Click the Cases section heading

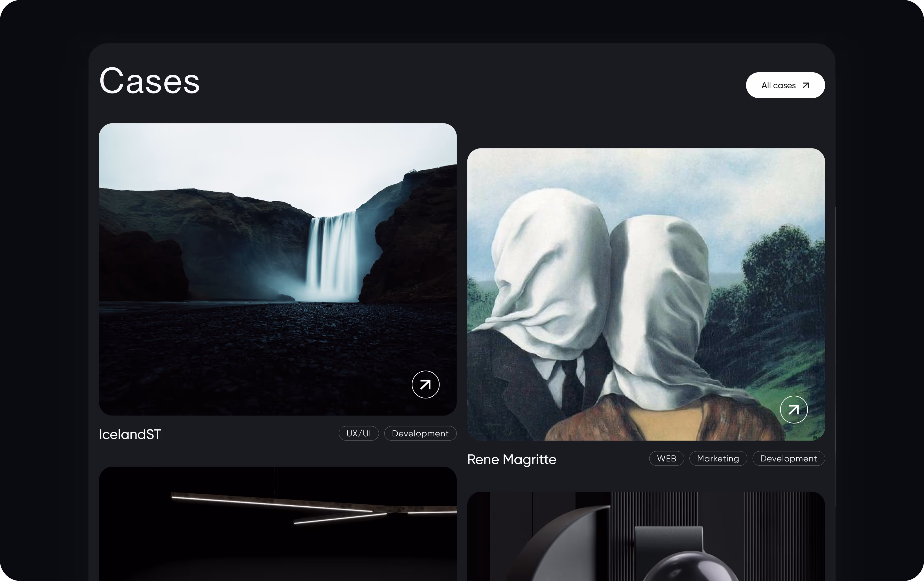[x=150, y=81]
